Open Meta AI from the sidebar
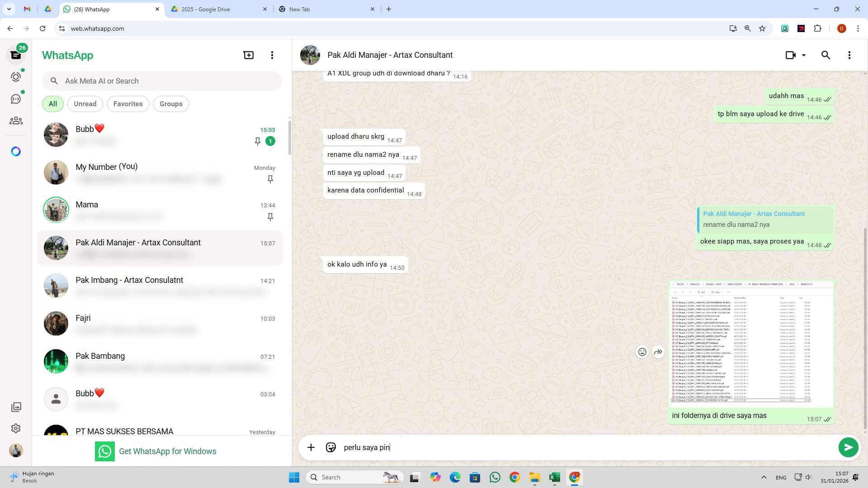This screenshot has width=868, height=488. coord(16,151)
